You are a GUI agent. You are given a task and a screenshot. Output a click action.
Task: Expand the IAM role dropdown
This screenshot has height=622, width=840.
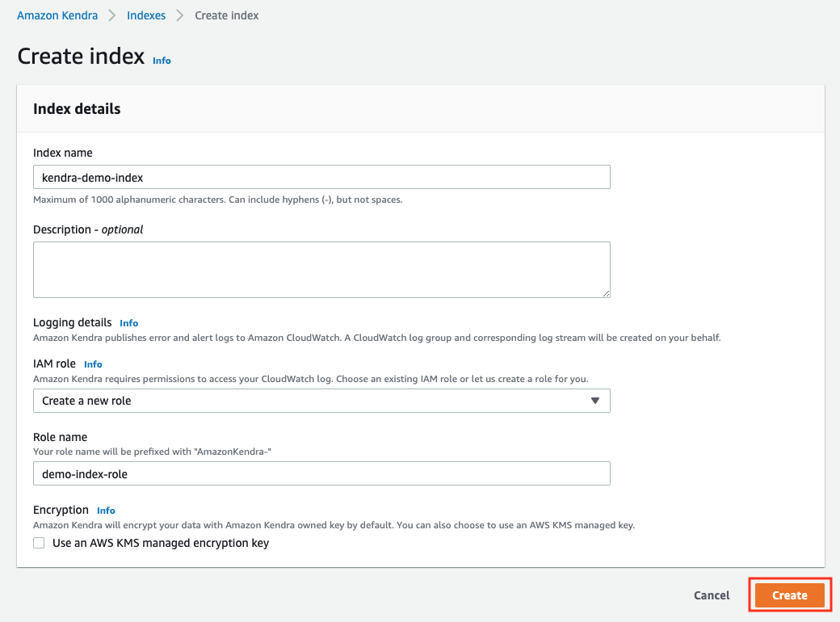pos(321,401)
